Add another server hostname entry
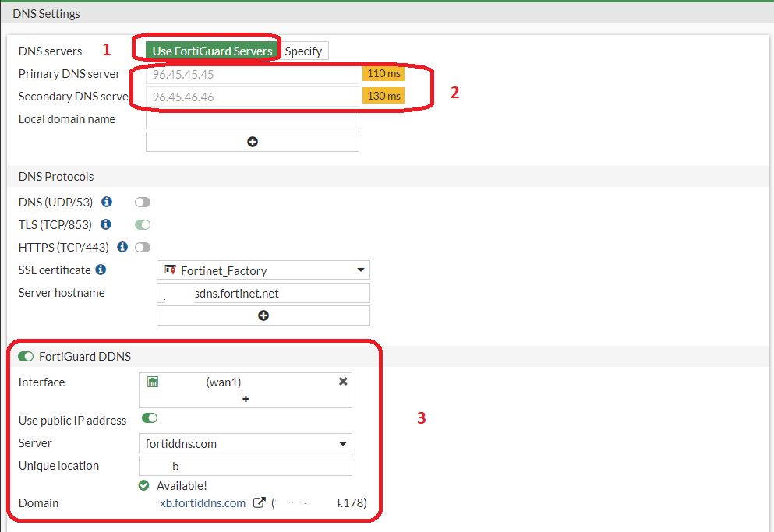This screenshot has height=532, width=774. point(263,315)
